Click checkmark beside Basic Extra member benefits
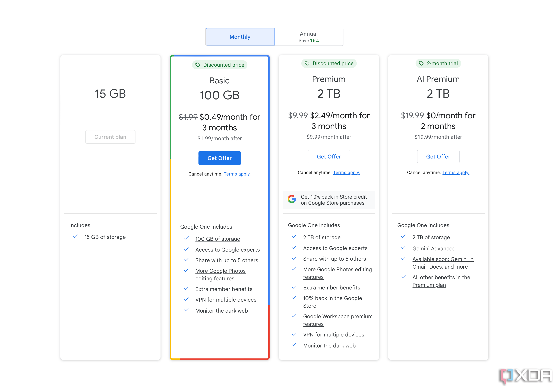Image resolution: width=559 pixels, height=392 pixels. pyautogui.click(x=187, y=289)
